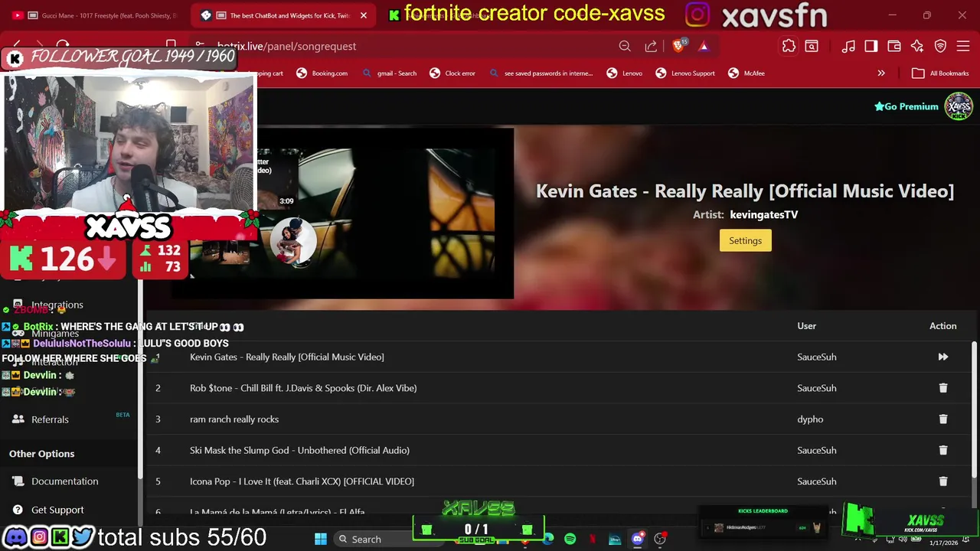Open Discord from the taskbar
The image size is (980, 551).
(x=637, y=539)
